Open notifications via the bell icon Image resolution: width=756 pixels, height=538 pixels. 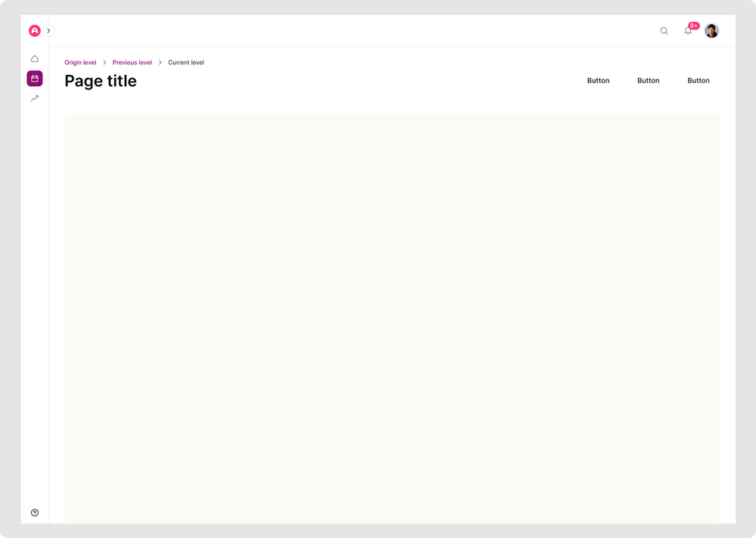pyautogui.click(x=688, y=31)
